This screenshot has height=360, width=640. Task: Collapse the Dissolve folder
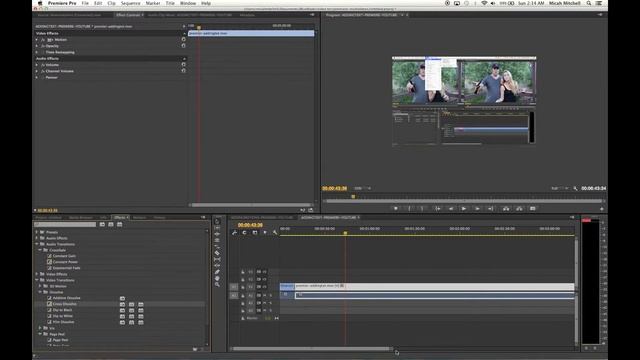coord(40,292)
